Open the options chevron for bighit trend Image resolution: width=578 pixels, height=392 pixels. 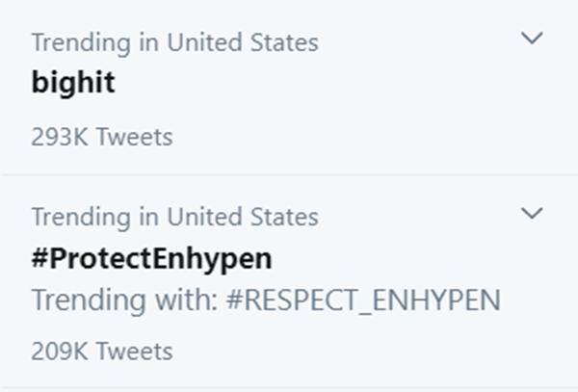532,39
